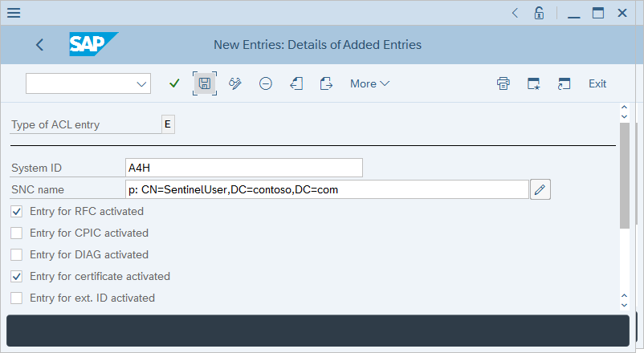The image size is (644, 353).
Task: Click the pencil edit icon beside SNC name
Action: click(540, 189)
